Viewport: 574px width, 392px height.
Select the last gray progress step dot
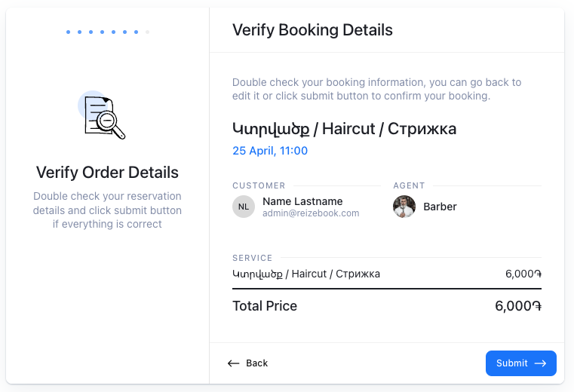pos(147,32)
